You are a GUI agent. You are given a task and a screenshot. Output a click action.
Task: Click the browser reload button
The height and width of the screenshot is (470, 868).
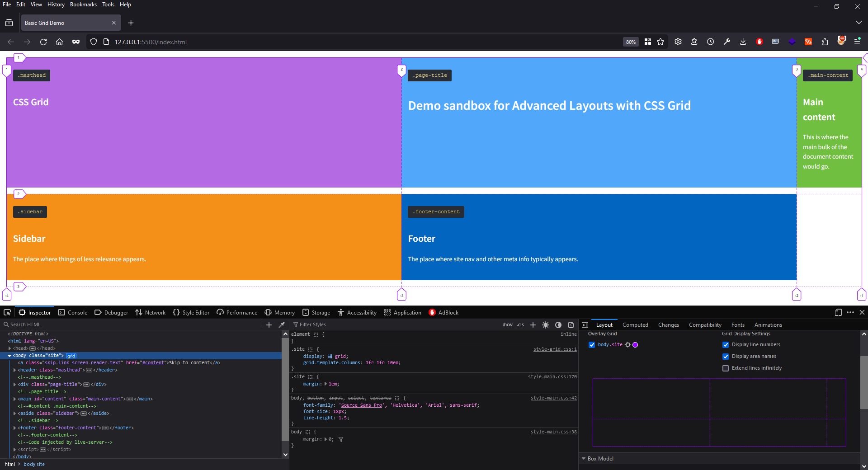click(x=43, y=42)
